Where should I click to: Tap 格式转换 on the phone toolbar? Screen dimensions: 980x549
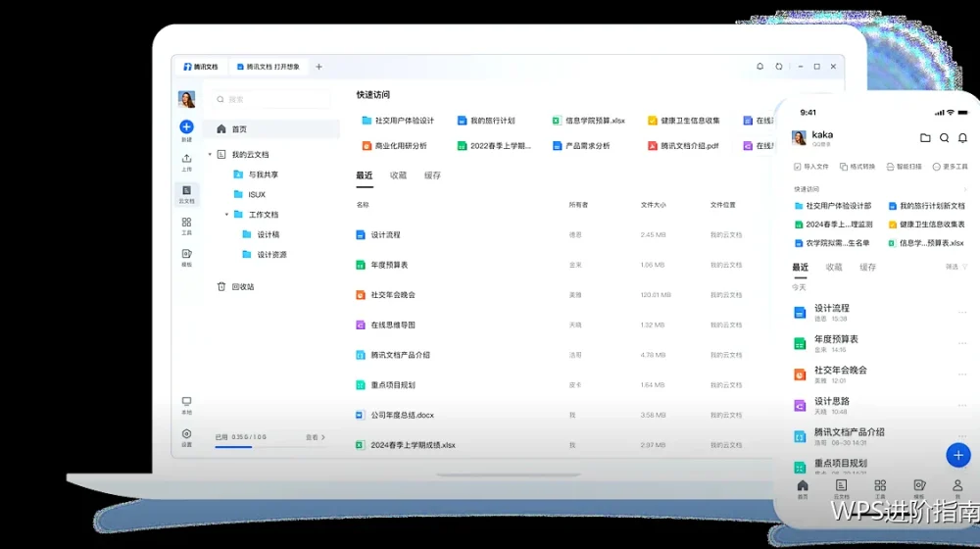pyautogui.click(x=857, y=167)
